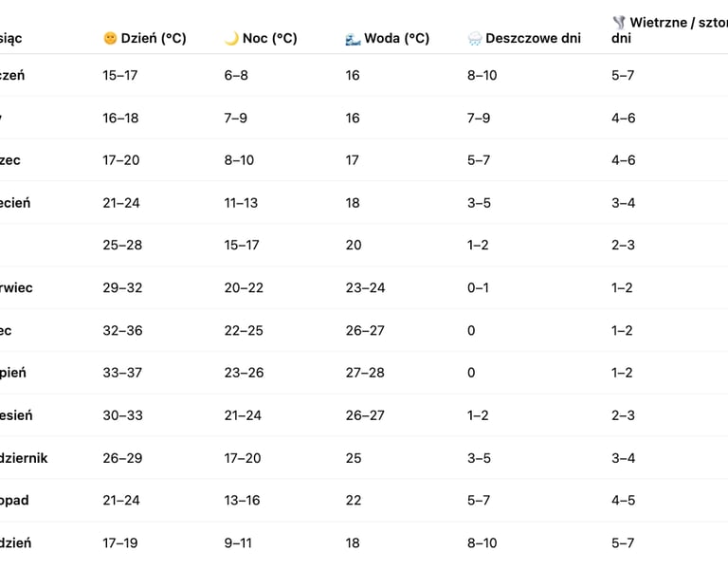
Task: Select the 33–37 daytime temperature cell
Action: point(121,373)
